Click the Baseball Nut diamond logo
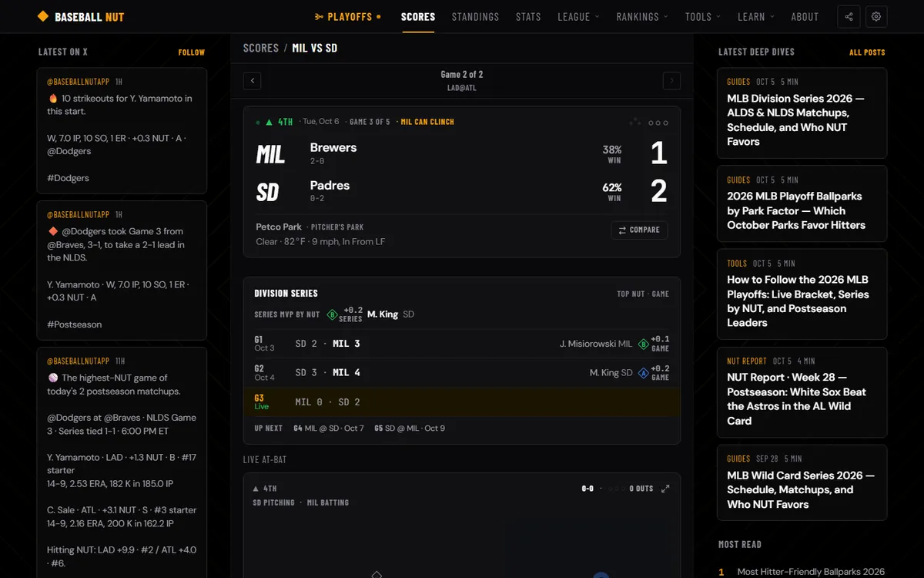924x578 pixels. pos(43,16)
